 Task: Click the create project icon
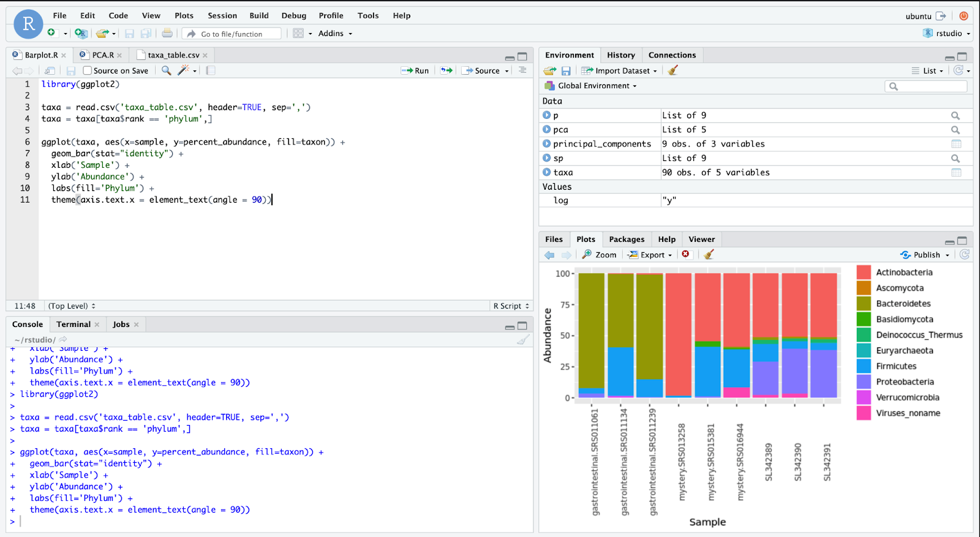click(x=81, y=33)
